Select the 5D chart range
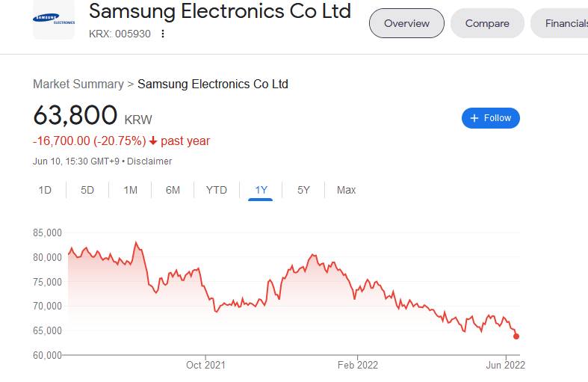Screen dimensions: 588x382 pyautogui.click(x=87, y=190)
